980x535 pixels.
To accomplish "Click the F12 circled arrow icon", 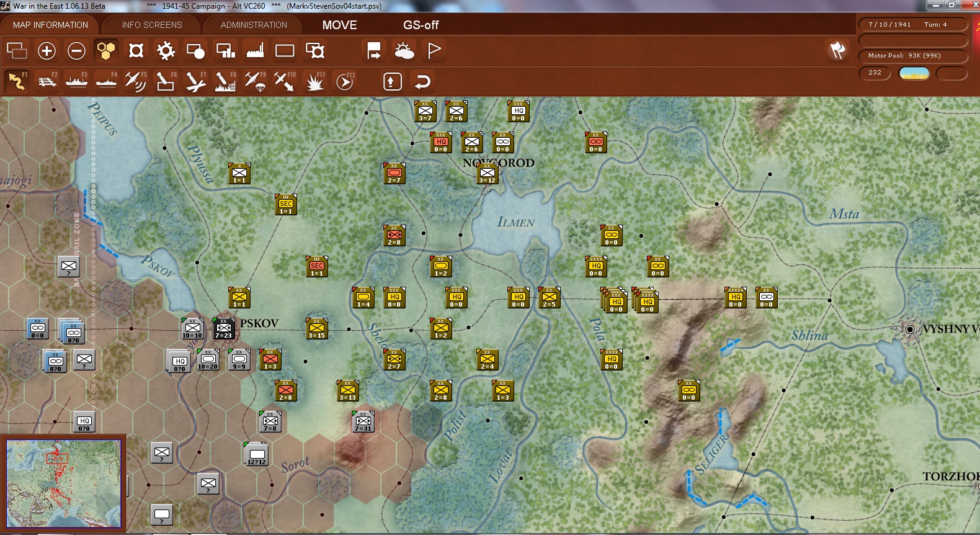I will (x=345, y=81).
